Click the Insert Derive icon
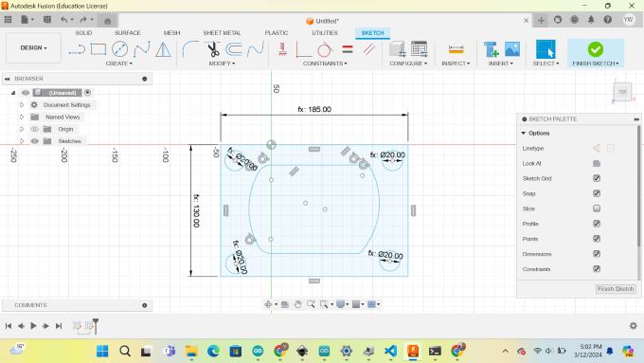The image size is (644, 363). point(491,49)
